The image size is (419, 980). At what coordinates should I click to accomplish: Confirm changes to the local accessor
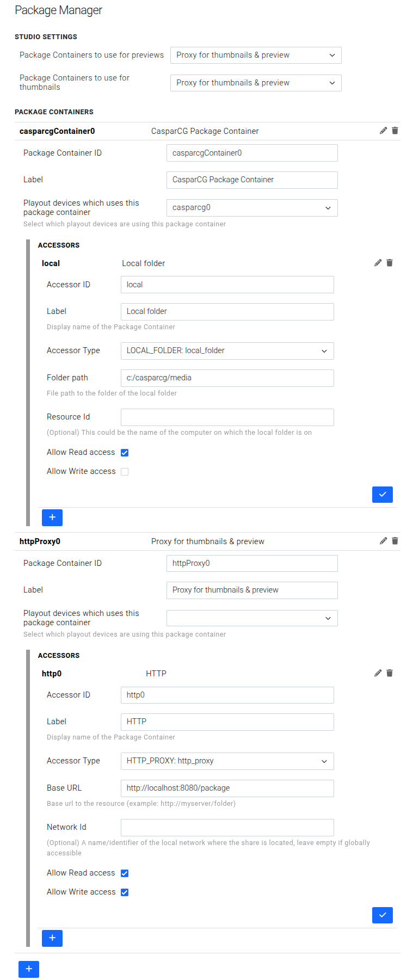(x=383, y=495)
